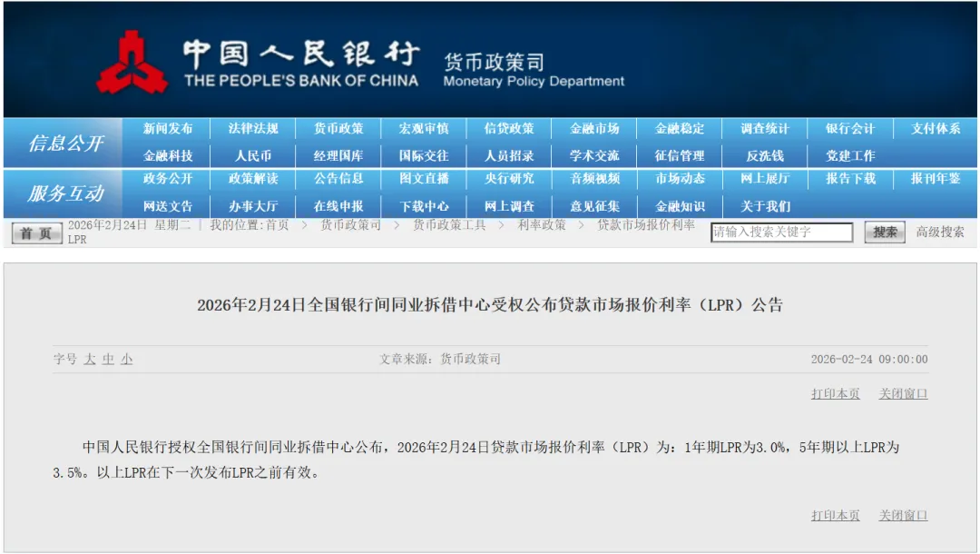This screenshot has width=980, height=554.
Task: Open 央行研究 navigation link
Action: click(509, 178)
